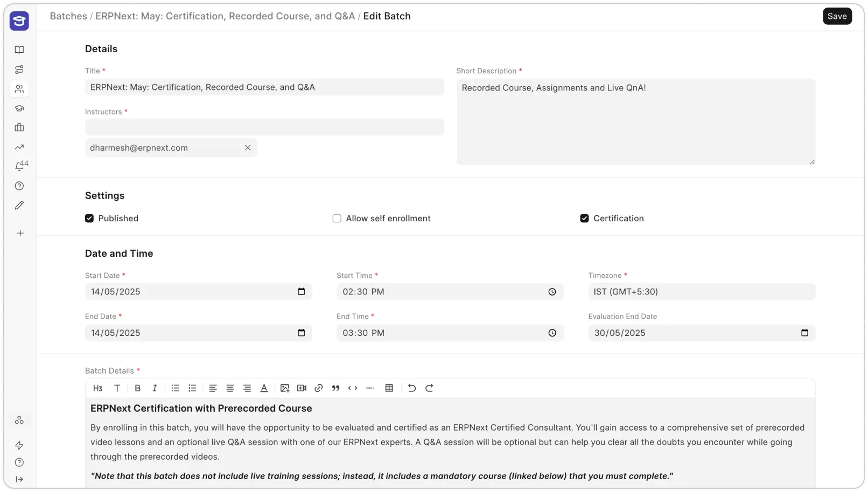The height and width of the screenshot is (492, 868).
Task: Select Paragraph text tool in editor
Action: pos(117,388)
